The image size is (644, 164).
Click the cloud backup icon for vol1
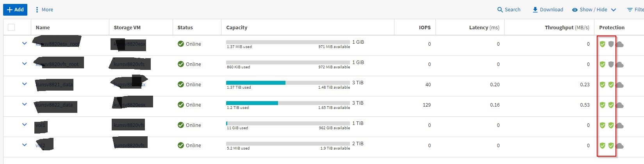pos(620,126)
